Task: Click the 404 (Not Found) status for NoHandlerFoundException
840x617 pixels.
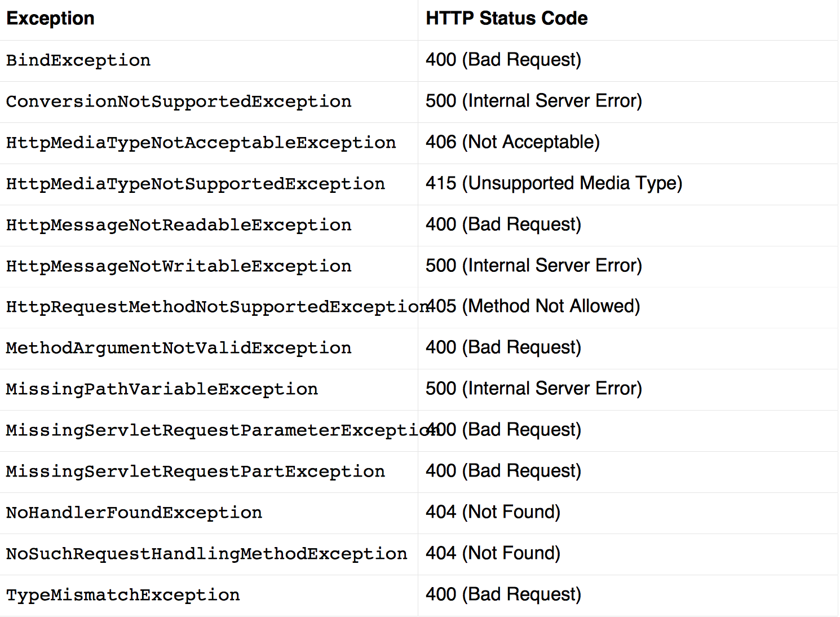Action: tap(493, 512)
